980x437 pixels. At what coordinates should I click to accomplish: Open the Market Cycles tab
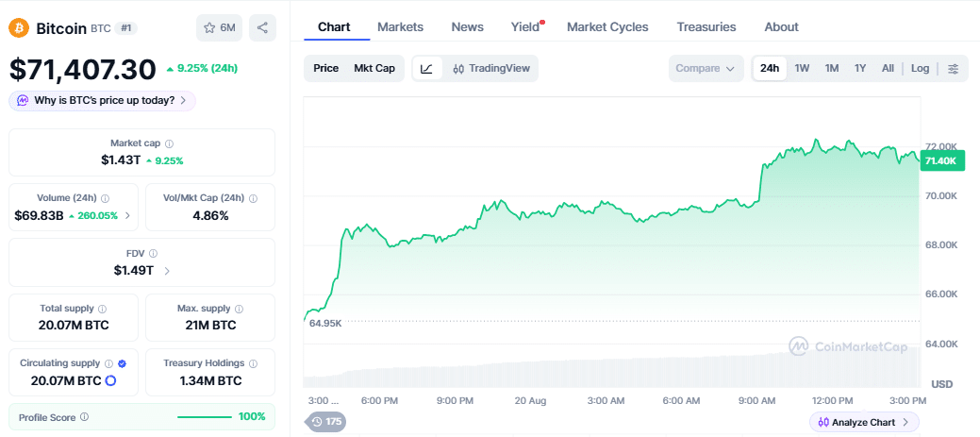pyautogui.click(x=607, y=26)
